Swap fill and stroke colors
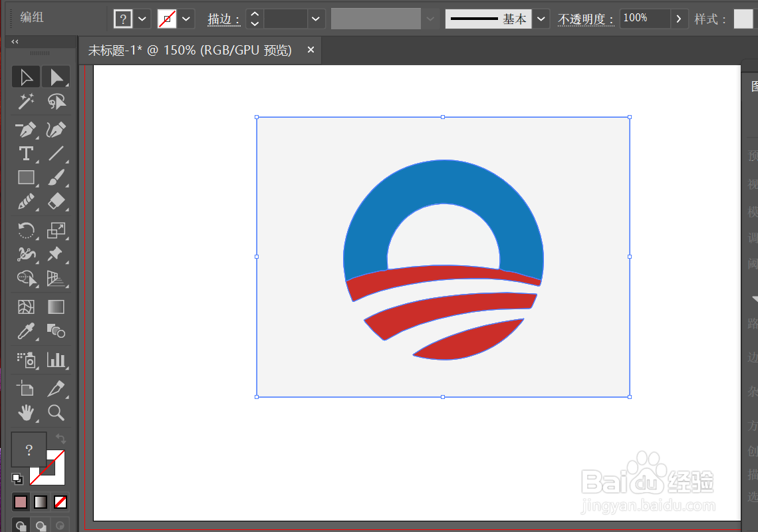Screen dimensions: 758x532 click(x=61, y=439)
